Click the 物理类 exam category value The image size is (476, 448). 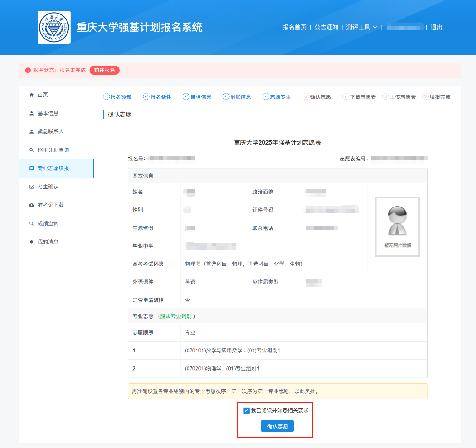pos(244,264)
